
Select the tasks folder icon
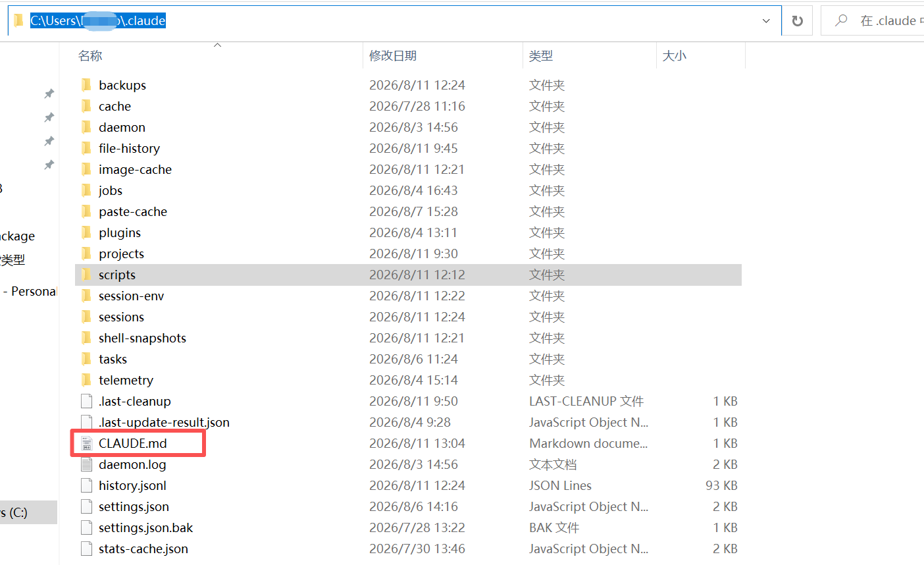click(x=86, y=359)
